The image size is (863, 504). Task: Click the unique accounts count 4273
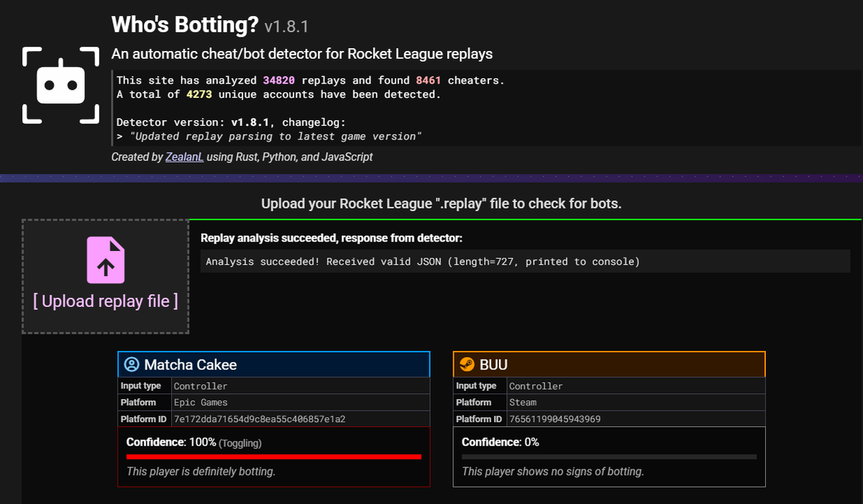199,94
